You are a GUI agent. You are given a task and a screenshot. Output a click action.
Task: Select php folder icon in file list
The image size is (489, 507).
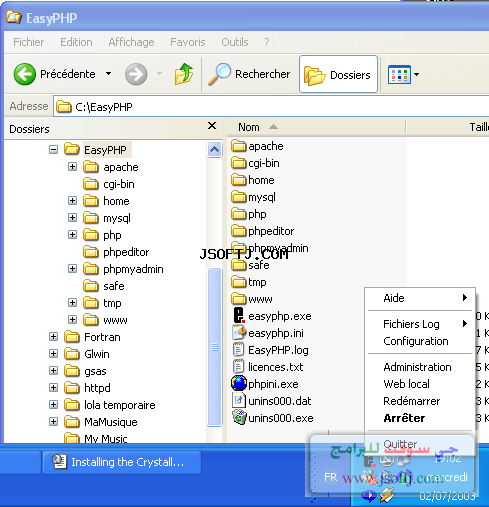[239, 214]
